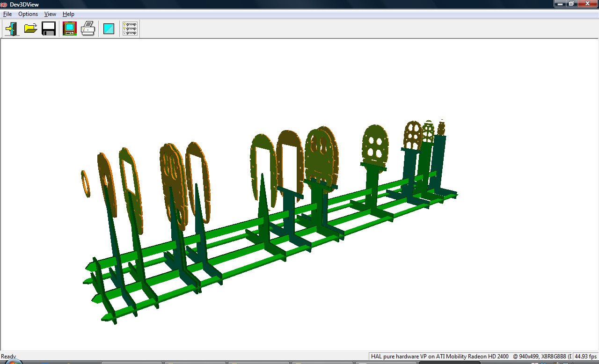599x364 pixels.
Task: Open the Help menu
Action: [68, 14]
